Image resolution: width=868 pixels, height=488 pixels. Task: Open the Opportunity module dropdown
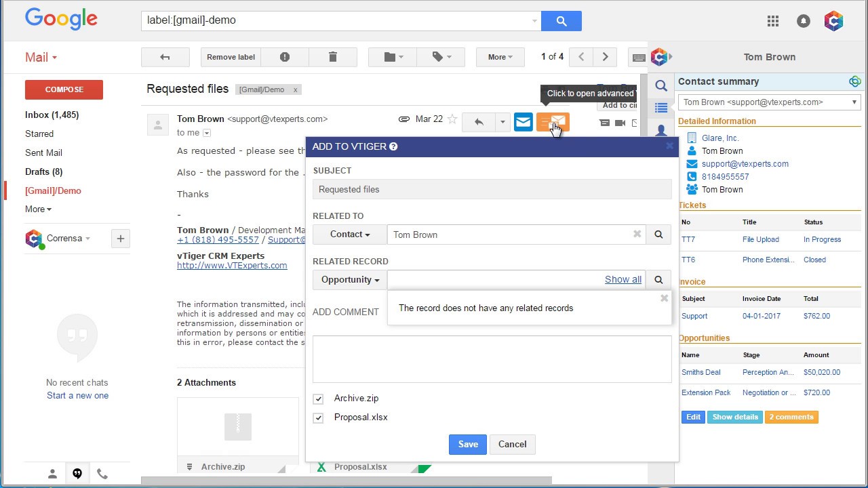pyautogui.click(x=350, y=279)
